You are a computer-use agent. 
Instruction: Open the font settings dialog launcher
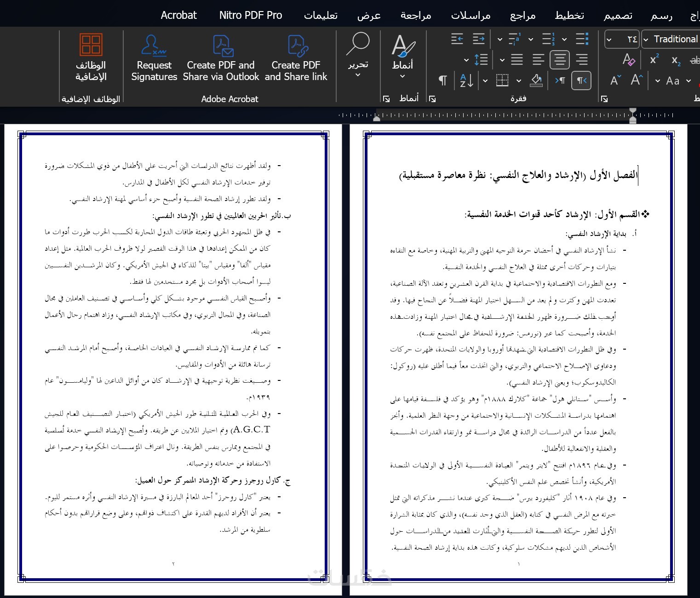pos(604,99)
